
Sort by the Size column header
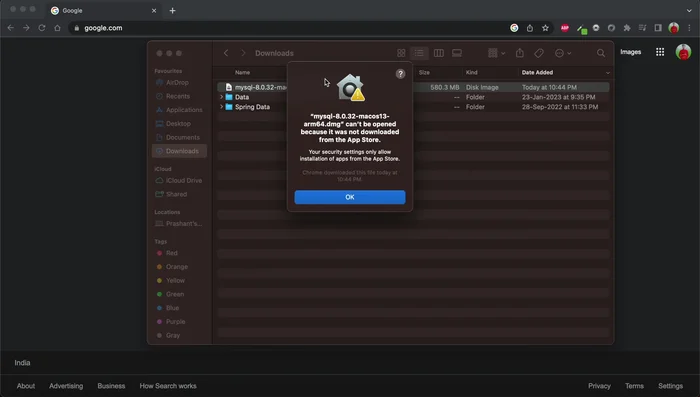pos(424,72)
